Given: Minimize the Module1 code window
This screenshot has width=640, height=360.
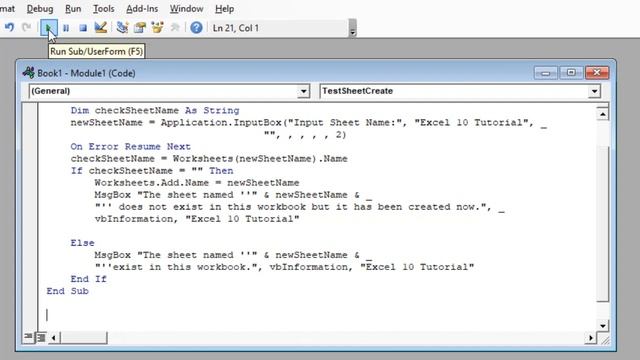Looking at the screenshot, I should [x=545, y=73].
